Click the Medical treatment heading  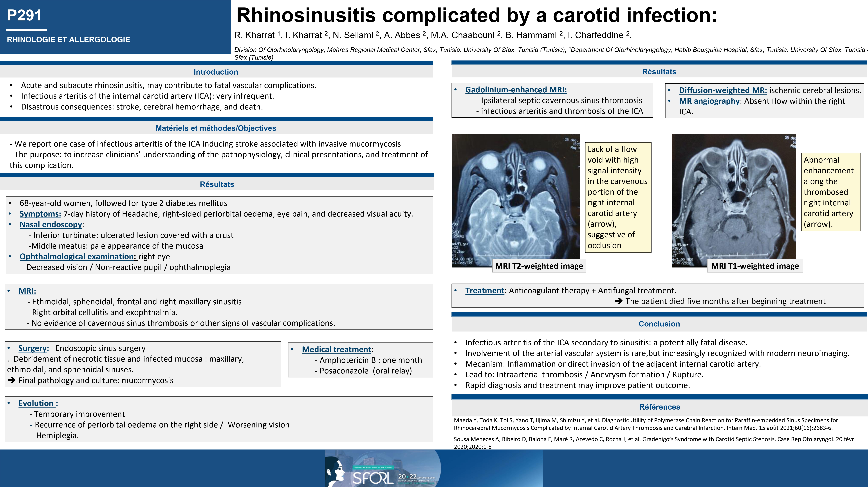point(336,350)
